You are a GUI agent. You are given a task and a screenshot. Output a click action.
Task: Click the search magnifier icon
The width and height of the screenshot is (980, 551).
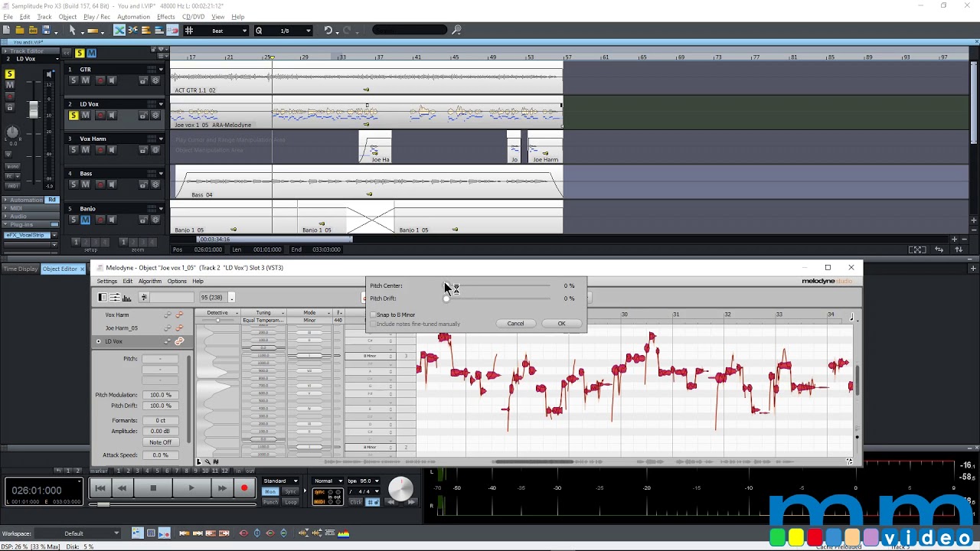(x=456, y=31)
